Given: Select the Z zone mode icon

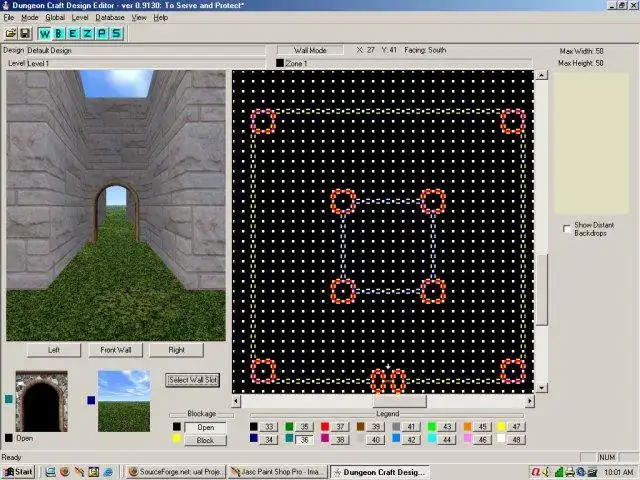Looking at the screenshot, I should (x=87, y=33).
